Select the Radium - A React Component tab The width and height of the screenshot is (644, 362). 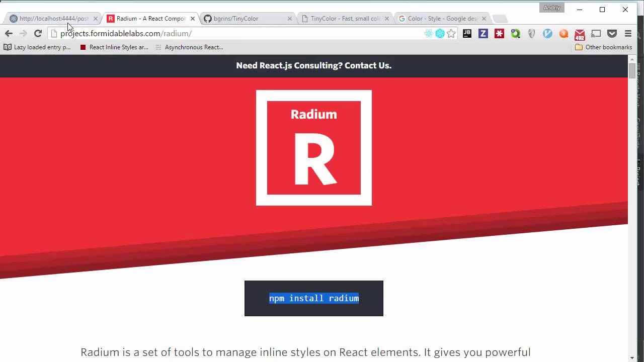(x=151, y=19)
